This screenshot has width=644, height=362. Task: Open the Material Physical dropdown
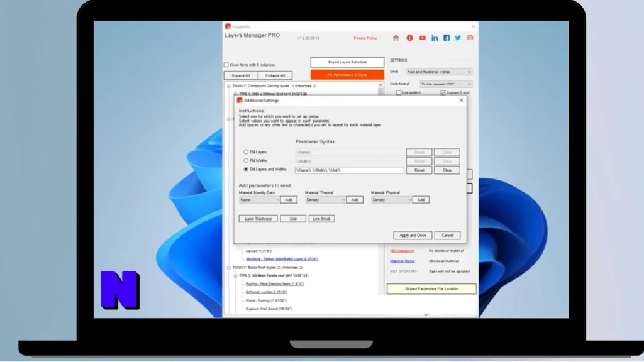[x=391, y=200]
